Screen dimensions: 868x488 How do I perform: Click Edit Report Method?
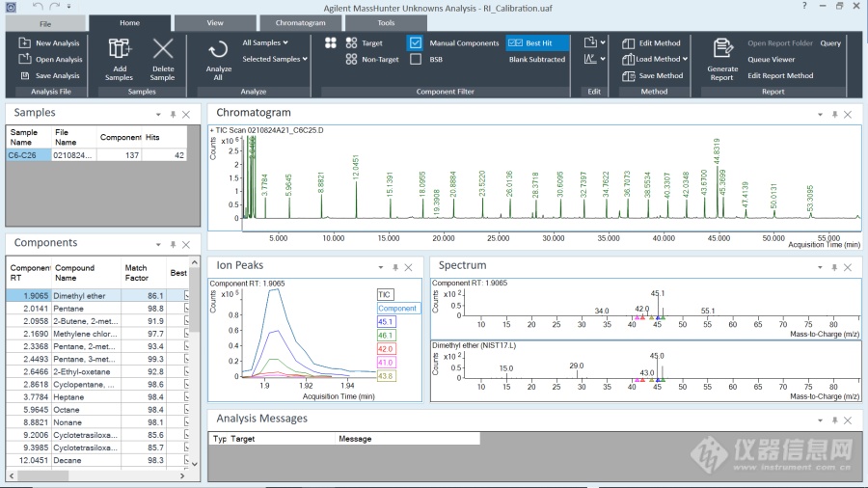pyautogui.click(x=780, y=76)
